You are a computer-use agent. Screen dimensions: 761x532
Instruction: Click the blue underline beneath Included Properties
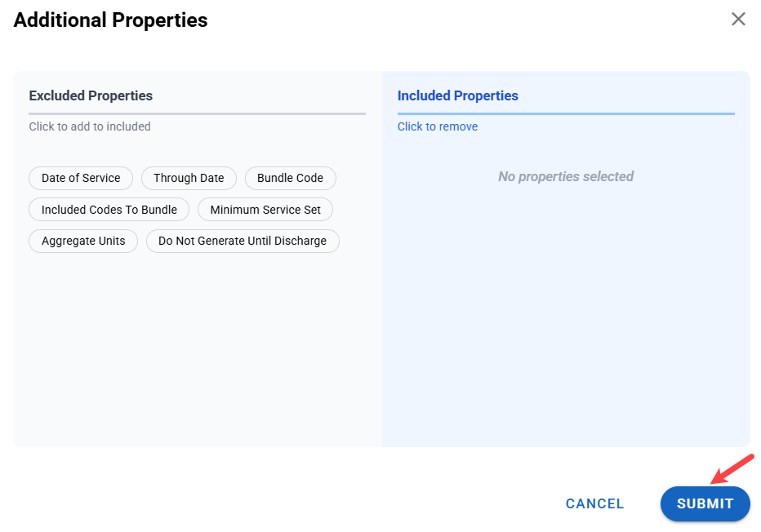click(566, 113)
